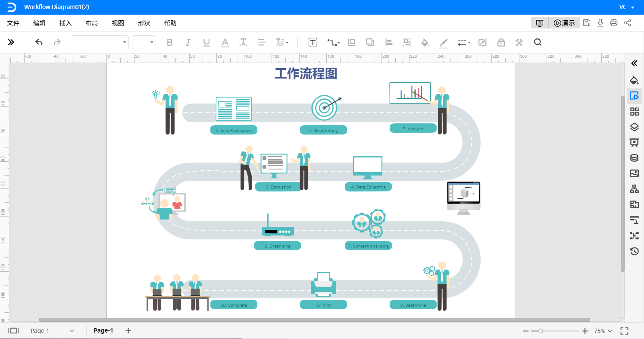Open the layers panel in right sidebar
Viewport: 644px width, 339px height.
634,127
